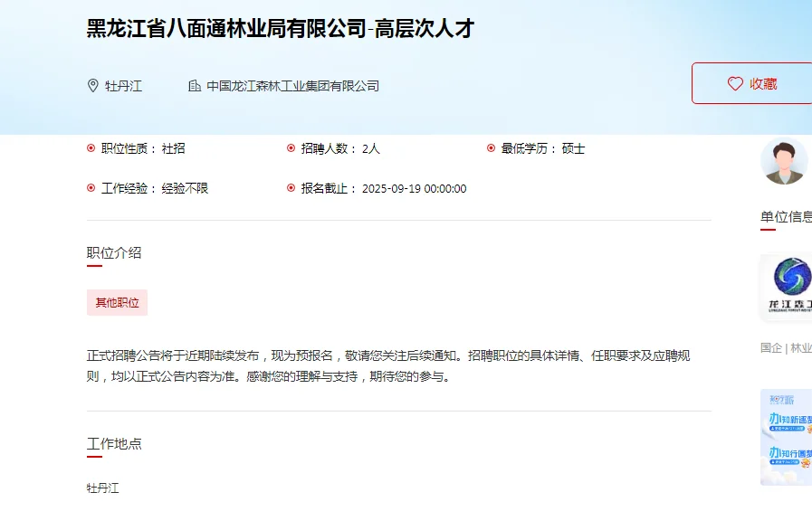This screenshot has height=521, width=812.
Task: Click the 最低学历 bullet icon
Action: (x=491, y=148)
